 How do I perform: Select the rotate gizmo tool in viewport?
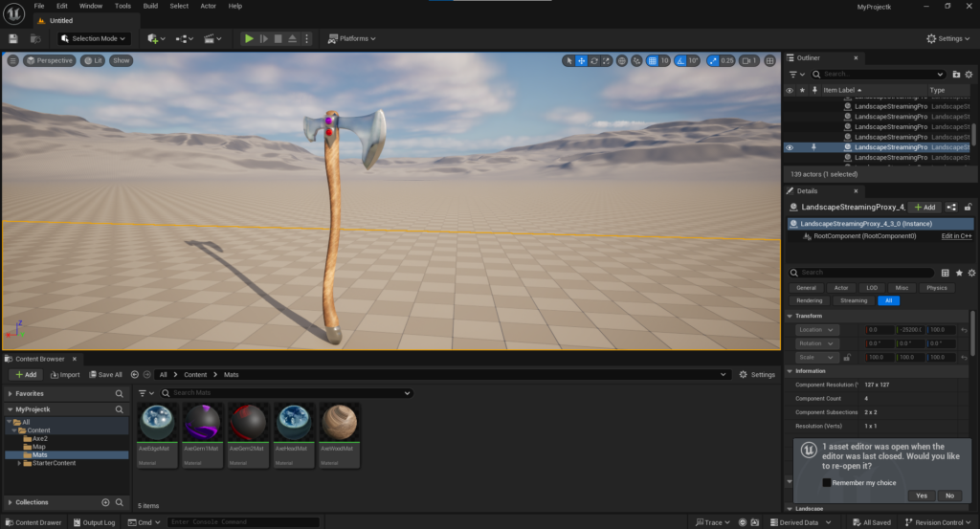[594, 60]
